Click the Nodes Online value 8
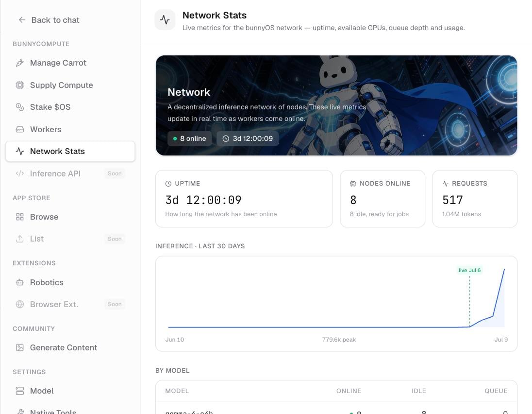This screenshot has width=532, height=414. click(x=353, y=200)
